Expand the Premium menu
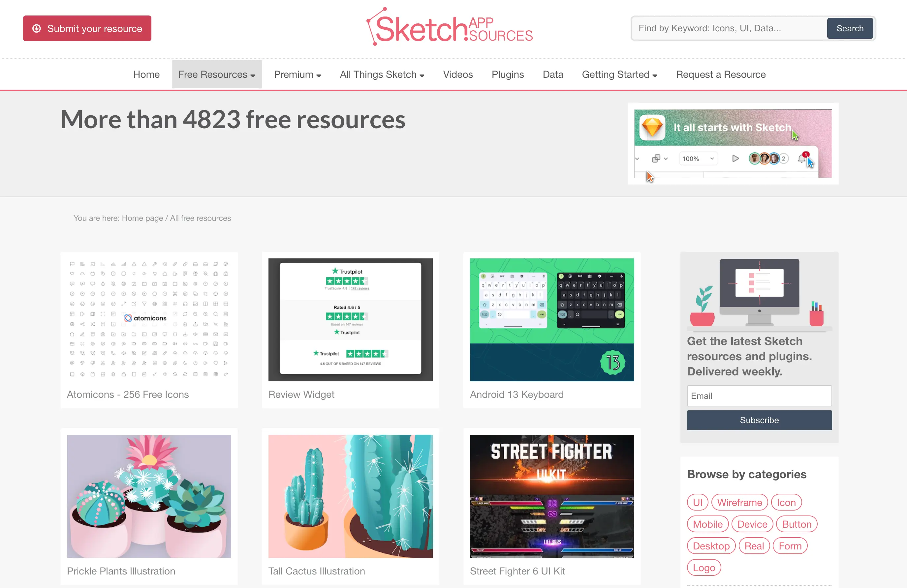The width and height of the screenshot is (907, 588). tap(297, 74)
